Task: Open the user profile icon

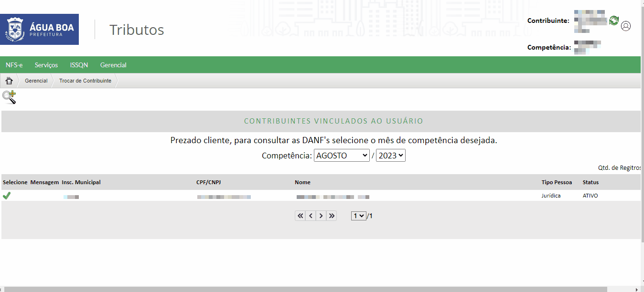Action: tap(626, 26)
